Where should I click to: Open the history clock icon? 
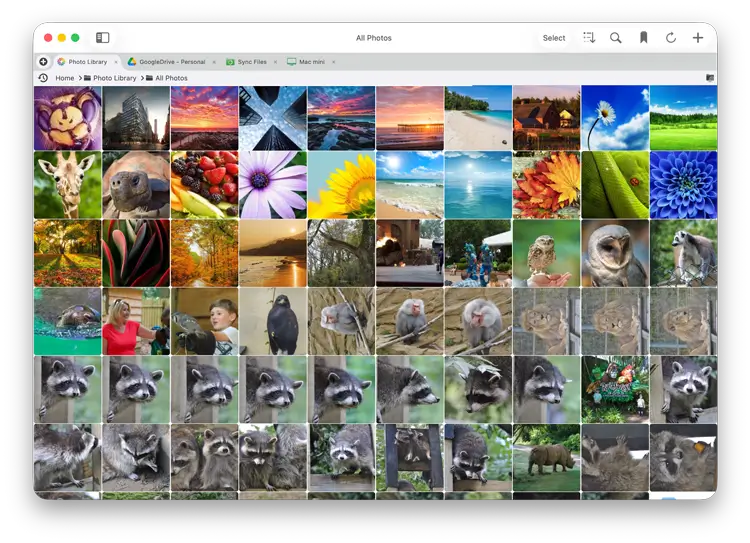click(43, 78)
